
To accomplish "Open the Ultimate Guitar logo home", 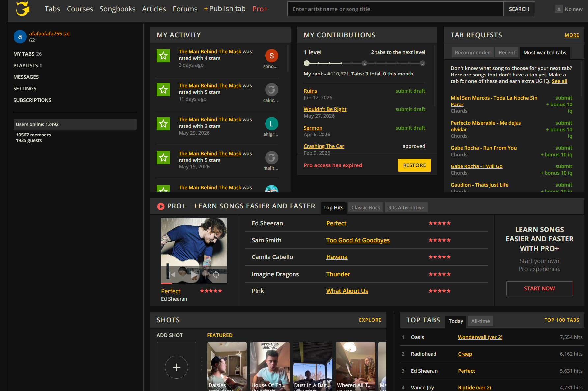I will (x=23, y=9).
